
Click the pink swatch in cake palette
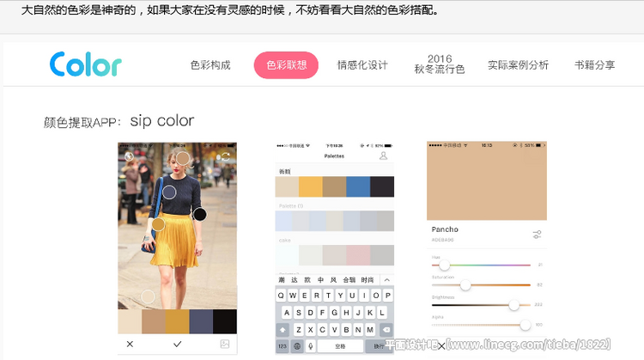[x=358, y=255]
